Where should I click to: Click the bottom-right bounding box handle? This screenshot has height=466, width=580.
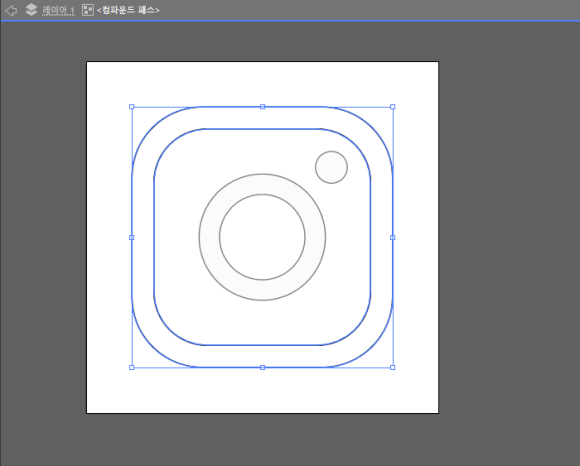click(393, 367)
